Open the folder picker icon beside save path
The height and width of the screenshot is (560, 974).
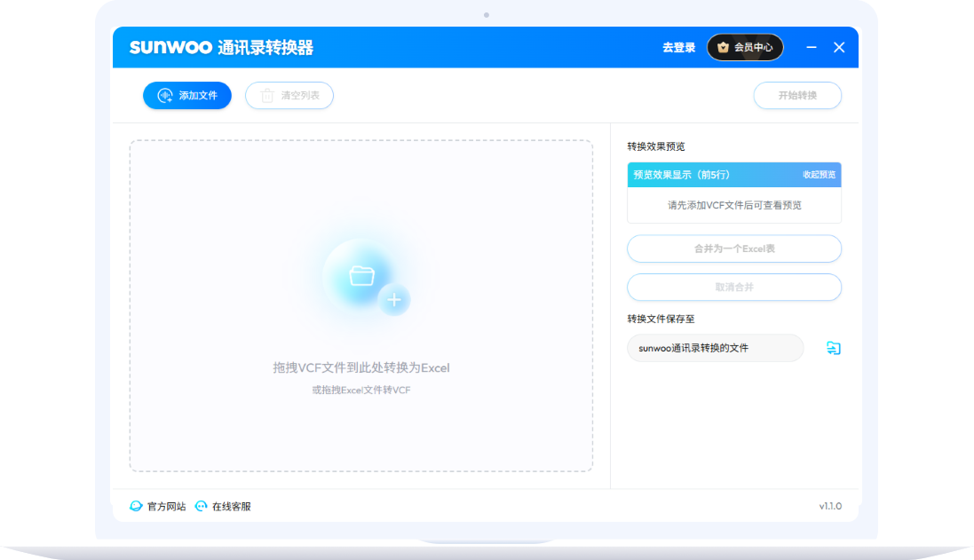(832, 347)
